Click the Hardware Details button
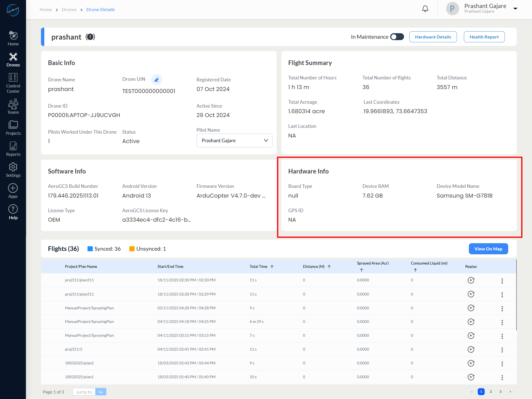532x399 pixels. pos(433,37)
